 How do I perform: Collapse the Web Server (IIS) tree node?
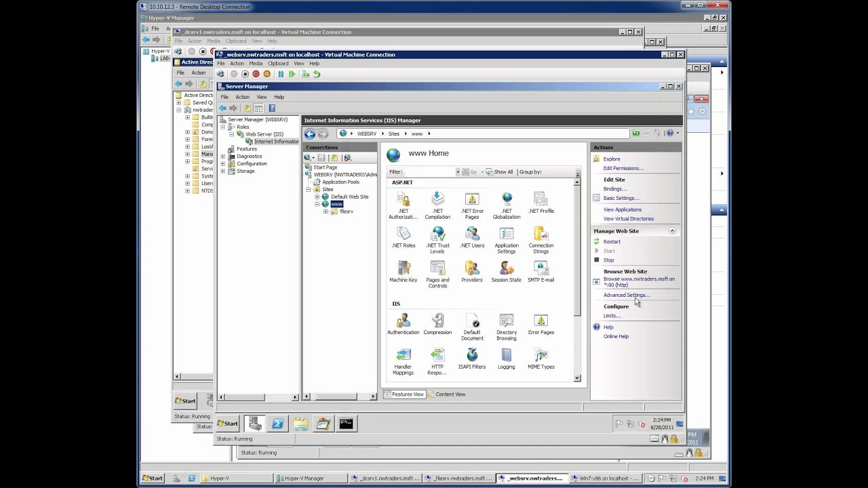(231, 134)
